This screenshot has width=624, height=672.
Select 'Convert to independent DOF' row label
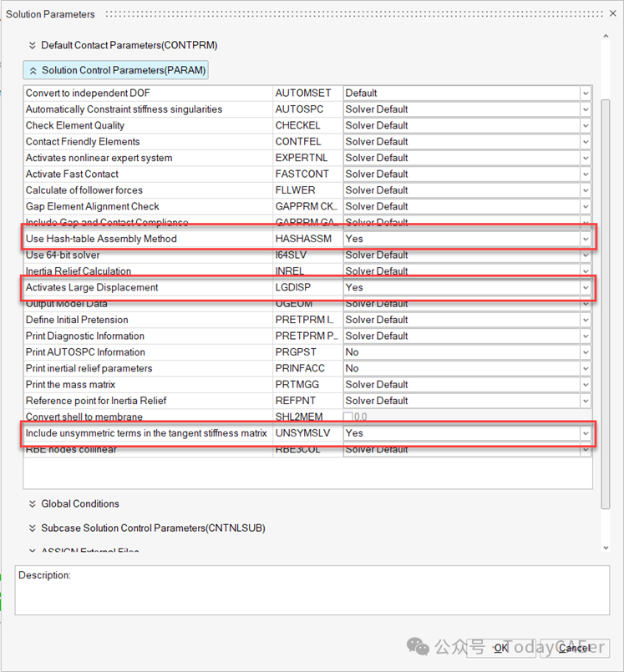coord(88,93)
